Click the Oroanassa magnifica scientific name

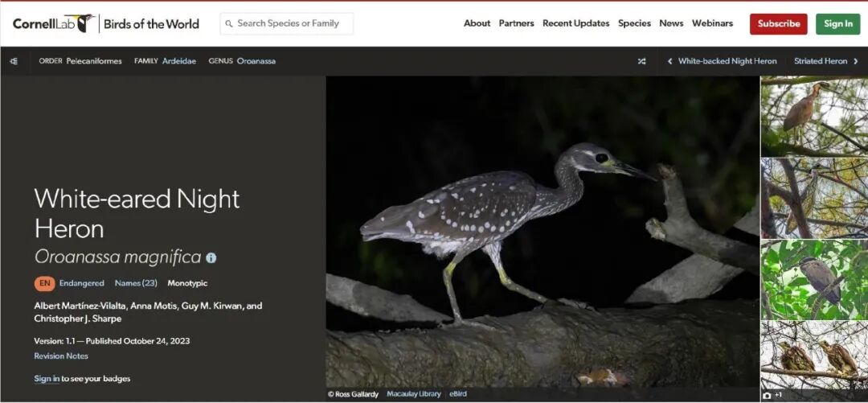pyautogui.click(x=118, y=257)
